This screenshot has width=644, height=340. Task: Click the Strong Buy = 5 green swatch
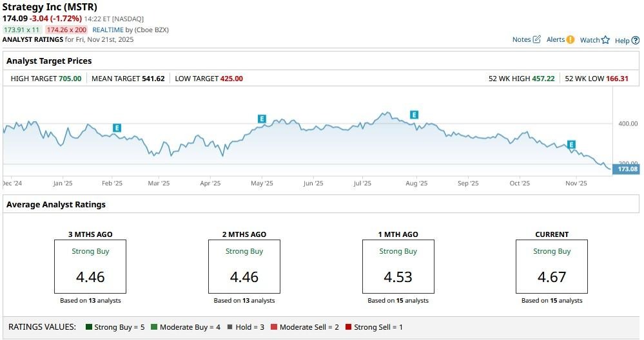tap(89, 327)
